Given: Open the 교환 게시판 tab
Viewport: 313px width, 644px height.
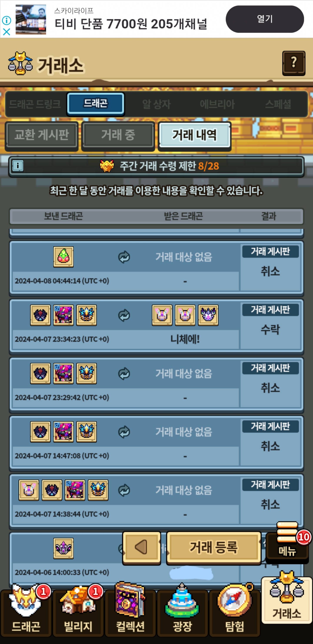Looking at the screenshot, I should pyautogui.click(x=42, y=135).
